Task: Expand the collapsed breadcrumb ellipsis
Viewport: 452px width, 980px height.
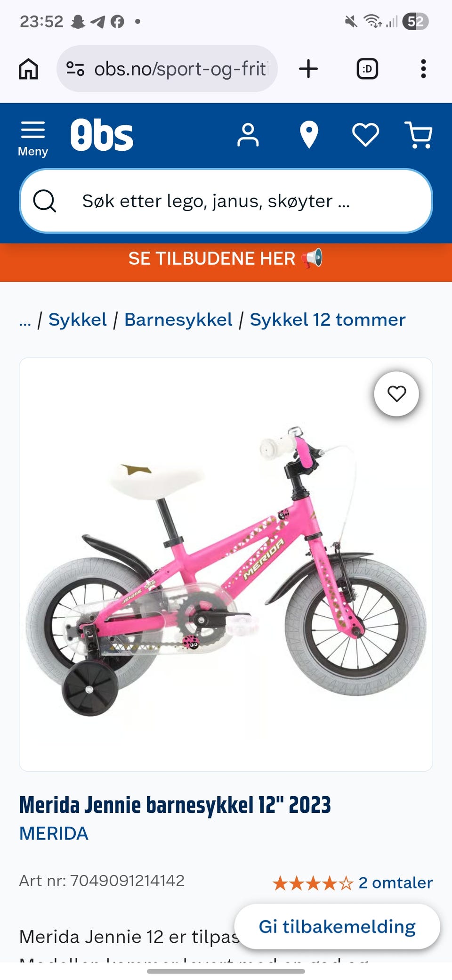Action: click(25, 320)
